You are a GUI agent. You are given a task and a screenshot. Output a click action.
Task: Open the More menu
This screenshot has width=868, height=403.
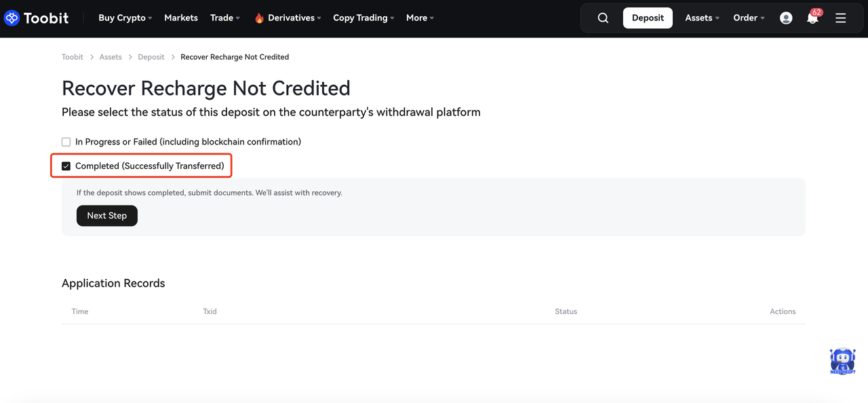[420, 18]
